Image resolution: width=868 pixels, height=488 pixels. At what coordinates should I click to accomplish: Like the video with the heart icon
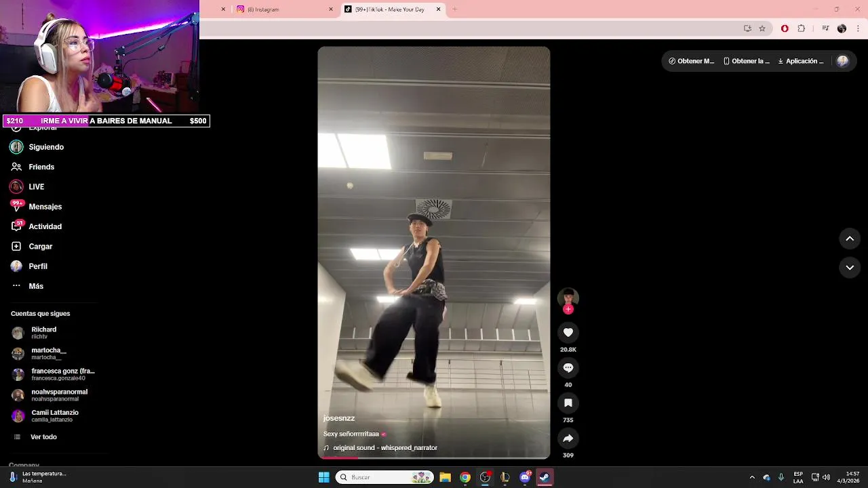[x=568, y=332]
